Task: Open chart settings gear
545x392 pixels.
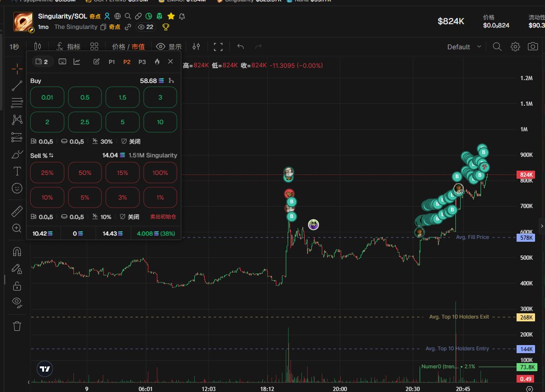Action: pos(515,46)
